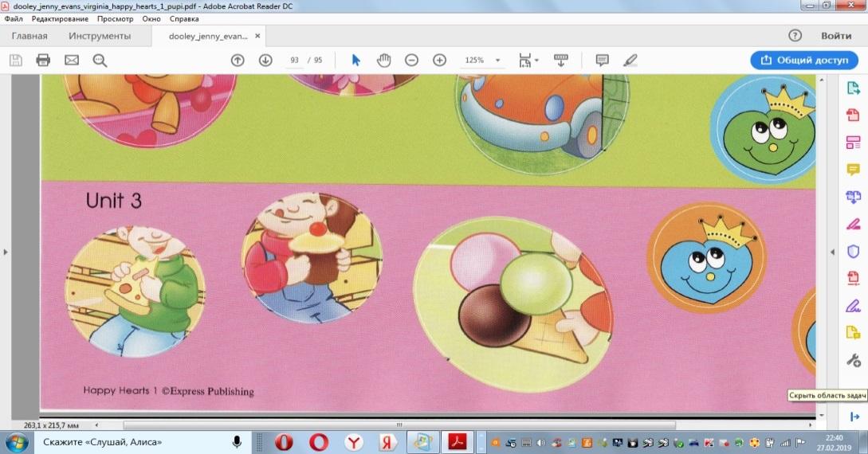Open zoom level dropdown arrow
This screenshot has height=454, width=868.
[497, 61]
